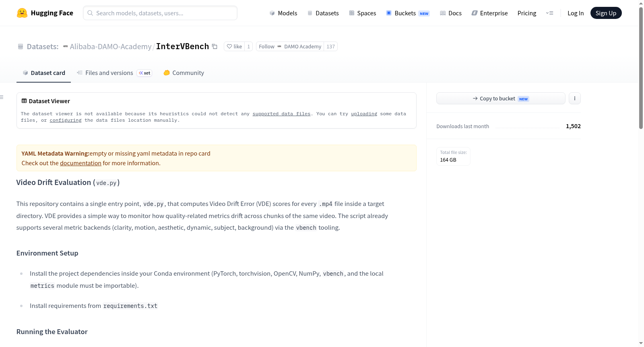Open Buckets in the top navigation

pyautogui.click(x=408, y=13)
